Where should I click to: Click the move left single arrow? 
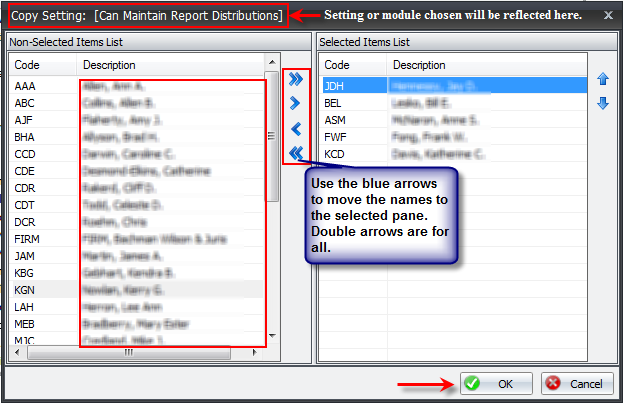(x=296, y=128)
